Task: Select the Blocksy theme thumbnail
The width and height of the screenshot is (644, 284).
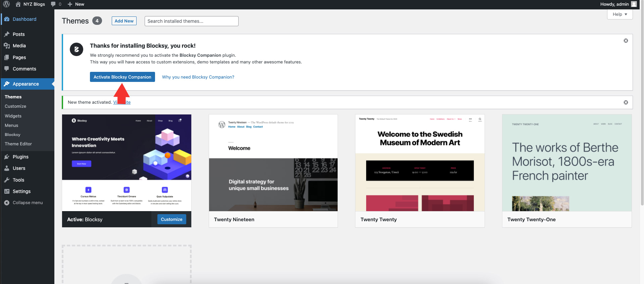Action: pos(127,163)
